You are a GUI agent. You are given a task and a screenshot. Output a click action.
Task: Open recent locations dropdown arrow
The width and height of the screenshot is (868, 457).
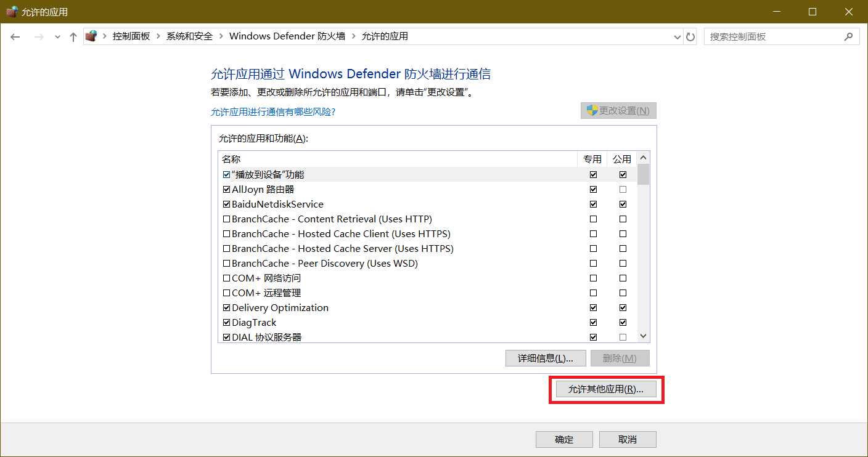57,37
